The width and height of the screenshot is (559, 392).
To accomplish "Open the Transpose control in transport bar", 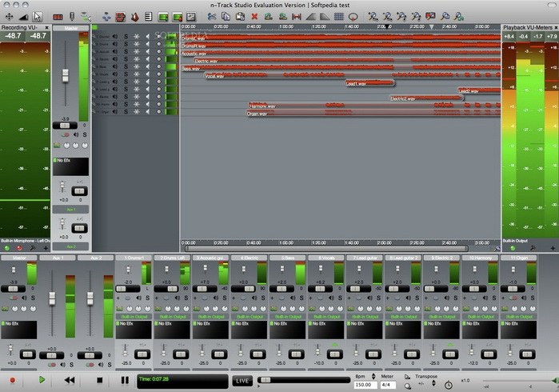I will pyautogui.click(x=425, y=376).
